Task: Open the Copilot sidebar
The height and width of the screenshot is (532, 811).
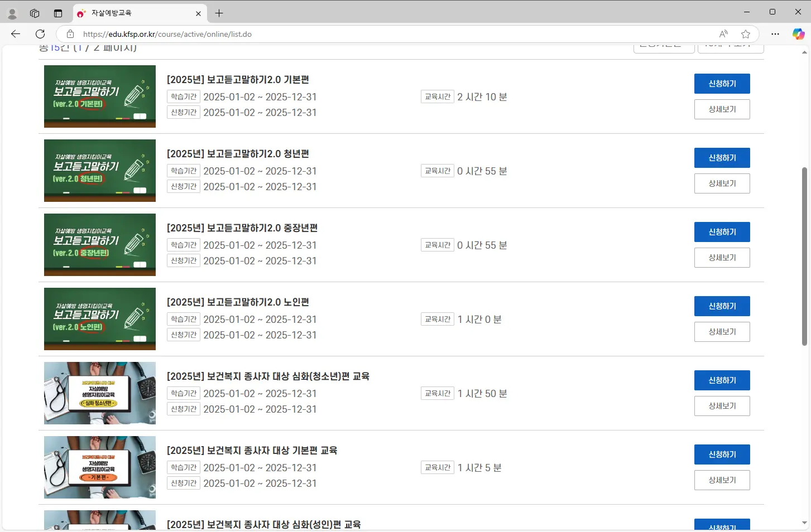Action: [798, 34]
